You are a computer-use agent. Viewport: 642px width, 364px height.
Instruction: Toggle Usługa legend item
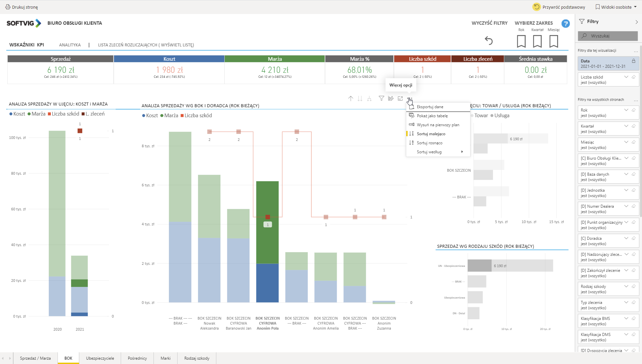pyautogui.click(x=500, y=116)
